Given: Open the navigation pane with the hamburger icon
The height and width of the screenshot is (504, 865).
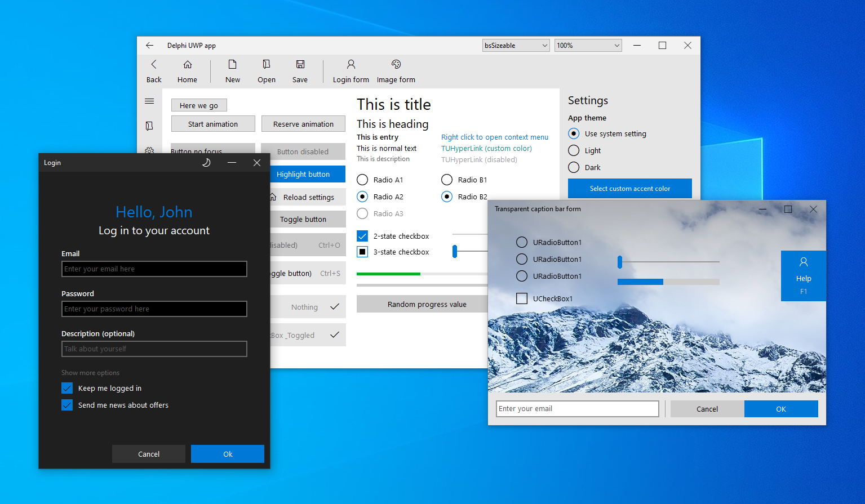Looking at the screenshot, I should coord(149,101).
